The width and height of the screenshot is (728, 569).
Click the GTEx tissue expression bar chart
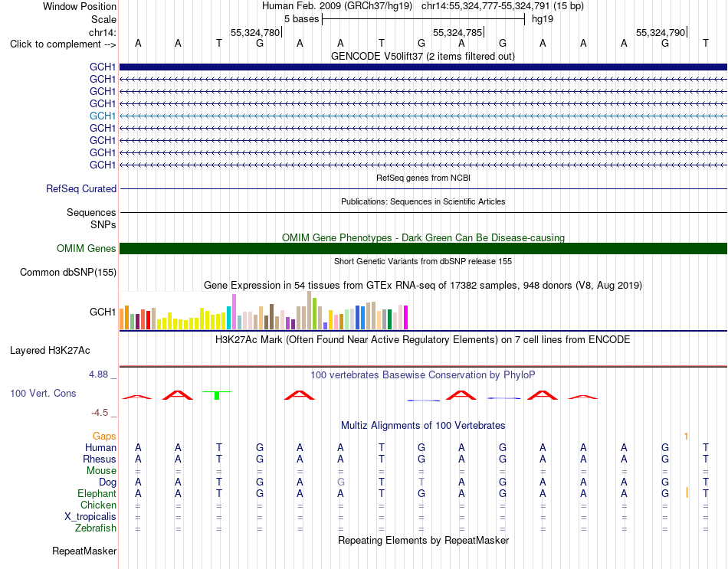click(x=264, y=310)
